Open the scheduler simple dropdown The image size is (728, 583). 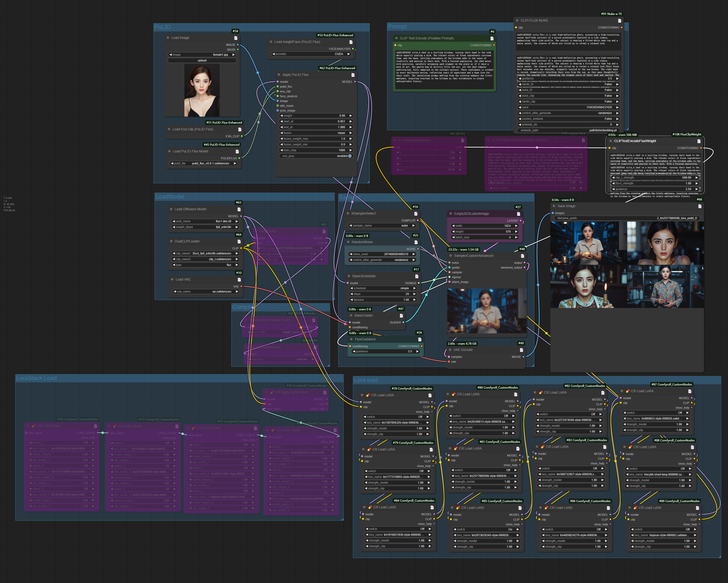click(x=383, y=288)
